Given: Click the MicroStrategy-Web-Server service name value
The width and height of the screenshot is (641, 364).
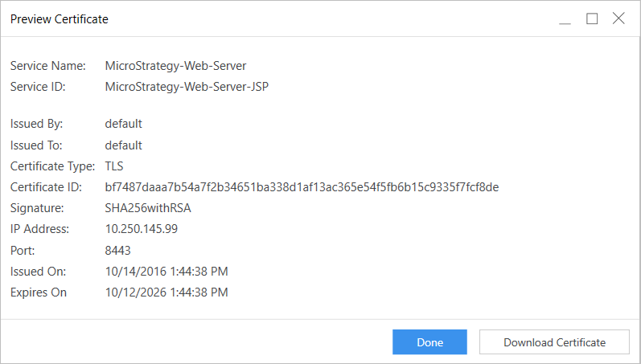Looking at the screenshot, I should click(177, 65).
